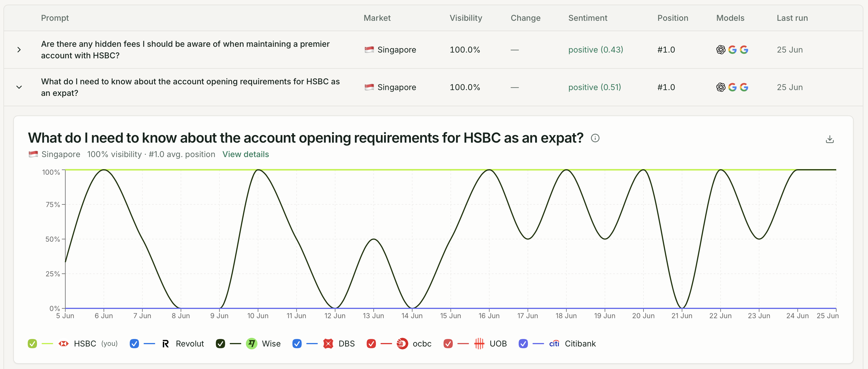Click the account opening requirements prompt in the table
Viewport: 868px width, 369px height.
point(190,87)
